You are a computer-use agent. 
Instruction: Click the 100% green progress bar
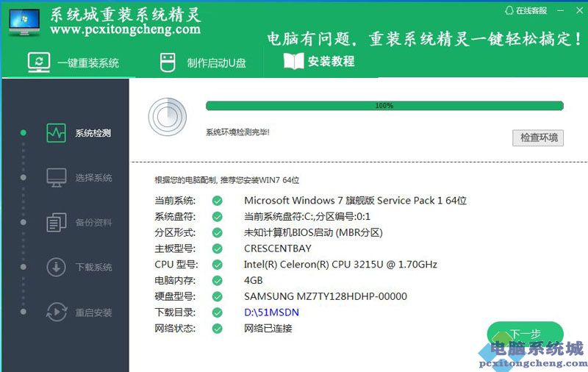[x=384, y=106]
